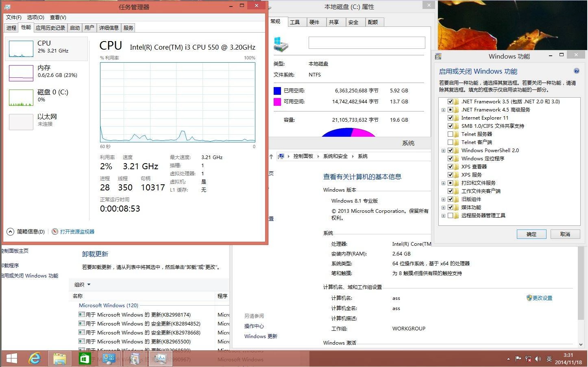Launch Internet Explorer from the taskbar
Image resolution: width=588 pixels, height=367 pixels.
(35, 359)
